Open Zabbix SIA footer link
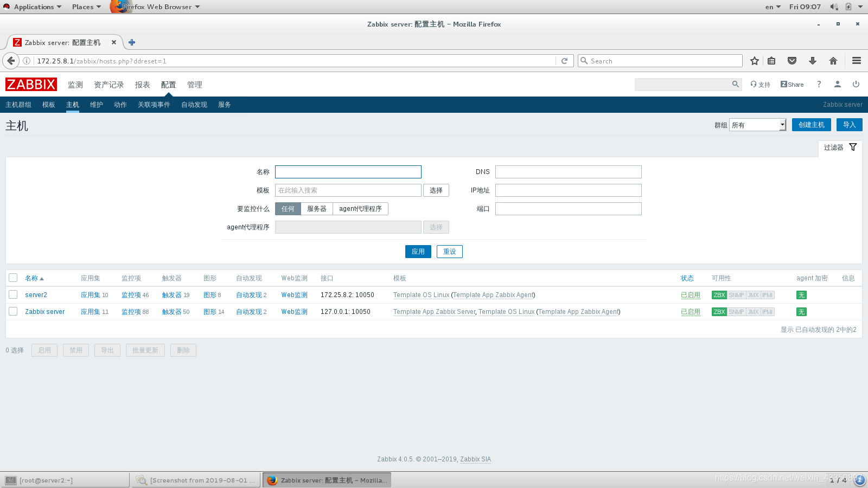Image resolution: width=868 pixels, height=488 pixels. pos(476,459)
